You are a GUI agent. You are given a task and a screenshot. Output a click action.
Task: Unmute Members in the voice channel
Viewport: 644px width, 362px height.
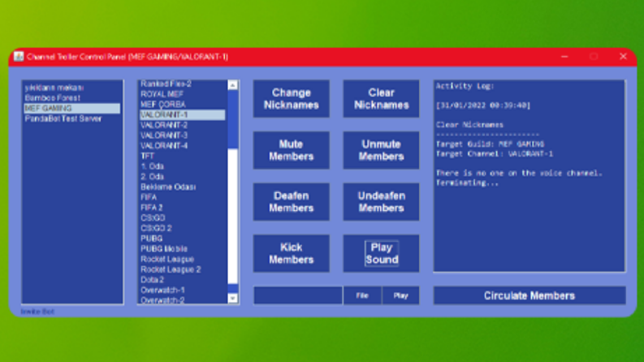[381, 150]
